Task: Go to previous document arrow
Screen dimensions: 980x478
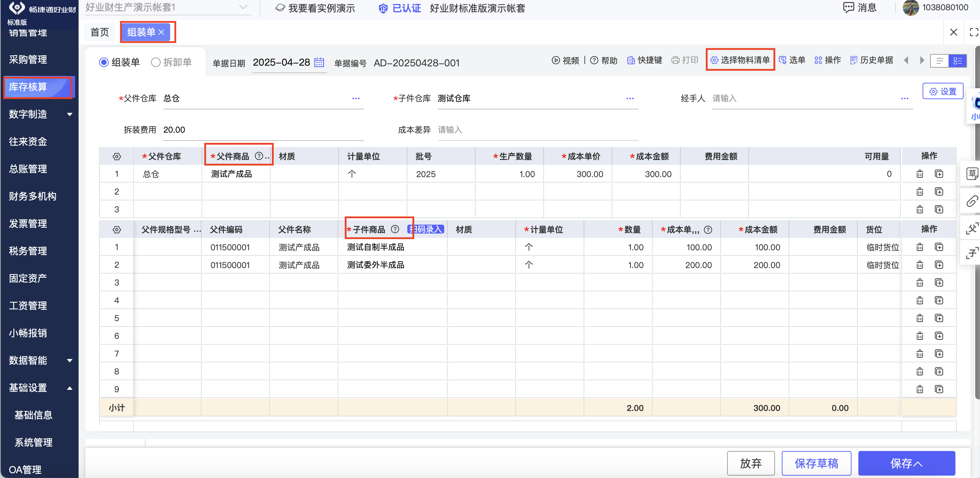Action: click(906, 60)
